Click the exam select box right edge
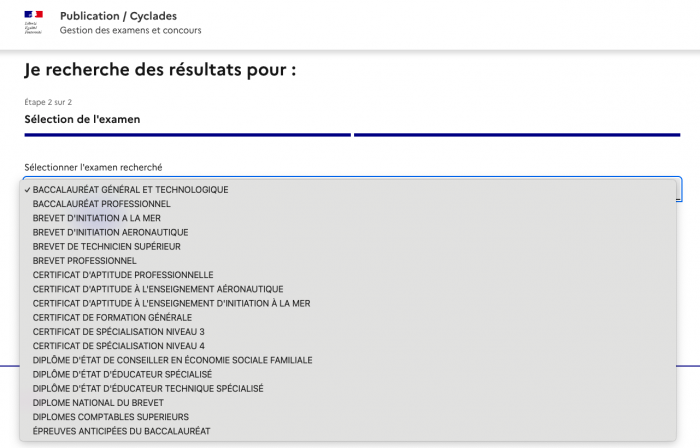Image resolution: width=700 pixels, height=448 pixels. click(x=679, y=189)
